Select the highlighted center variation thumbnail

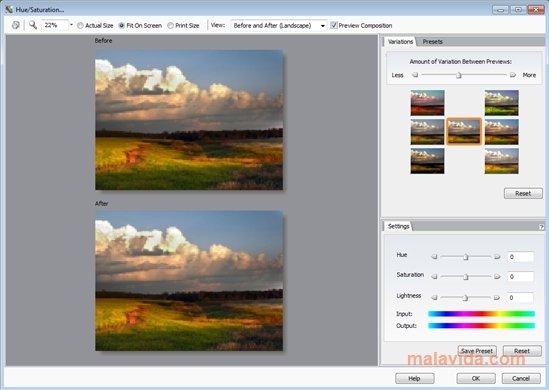[464, 132]
